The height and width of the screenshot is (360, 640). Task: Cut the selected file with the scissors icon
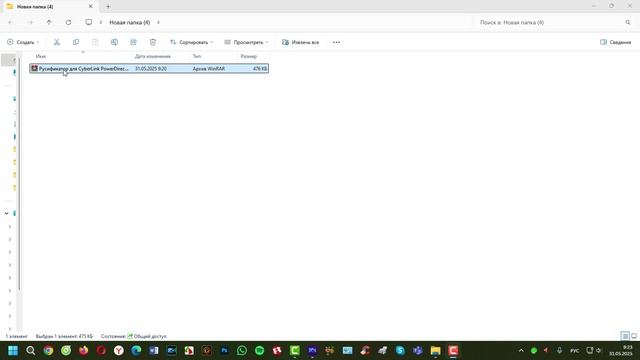57,42
